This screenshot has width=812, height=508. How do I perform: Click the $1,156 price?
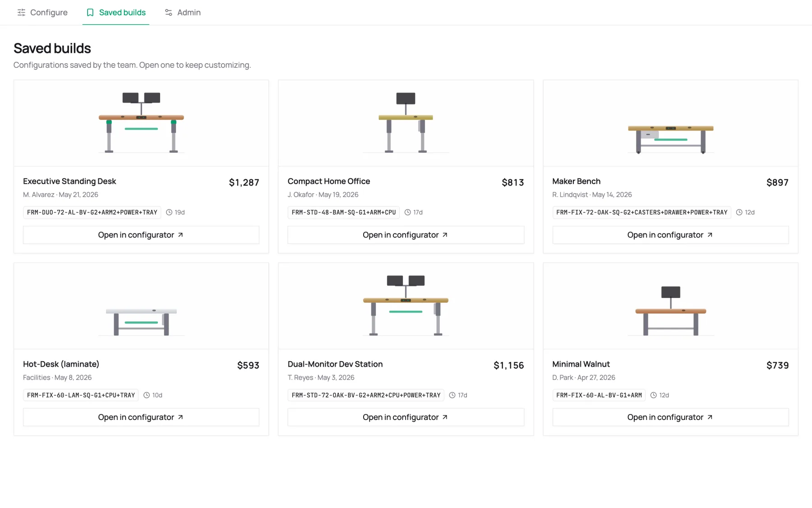coord(509,365)
